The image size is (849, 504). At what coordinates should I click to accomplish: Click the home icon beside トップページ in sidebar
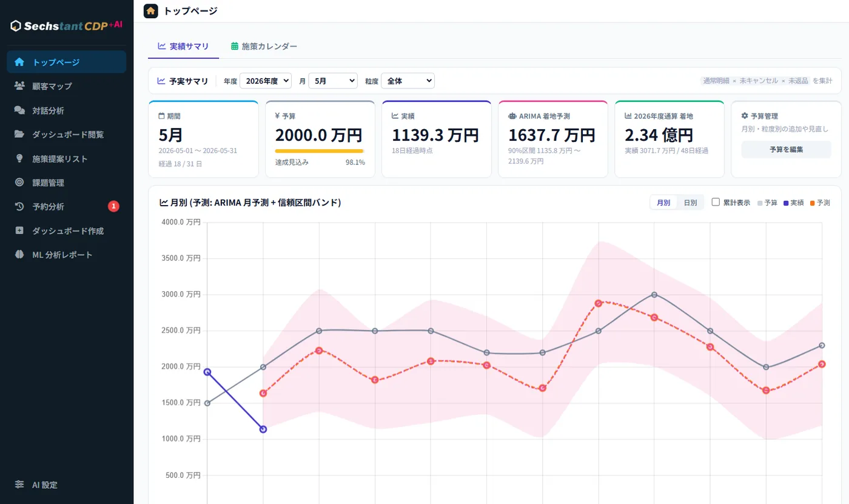tap(19, 62)
